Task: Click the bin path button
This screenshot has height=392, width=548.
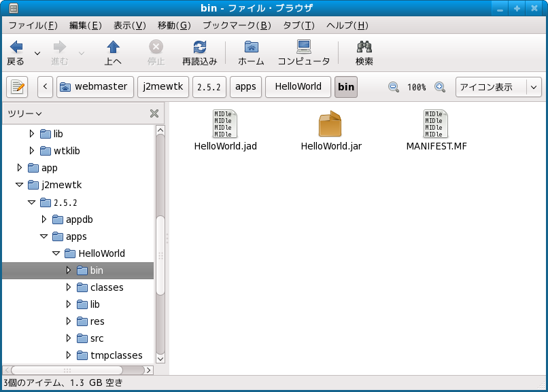Action: tap(346, 86)
